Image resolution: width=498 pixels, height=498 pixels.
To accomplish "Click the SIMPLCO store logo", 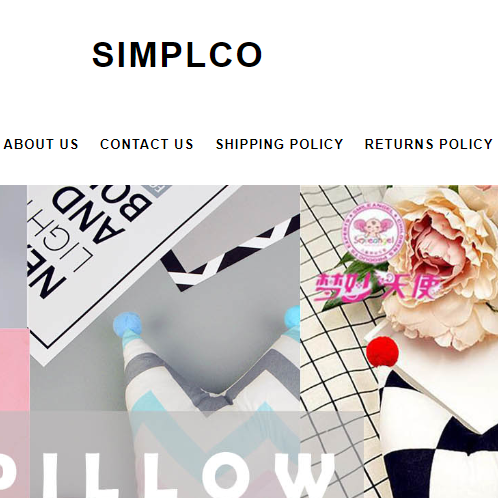I will (177, 55).
